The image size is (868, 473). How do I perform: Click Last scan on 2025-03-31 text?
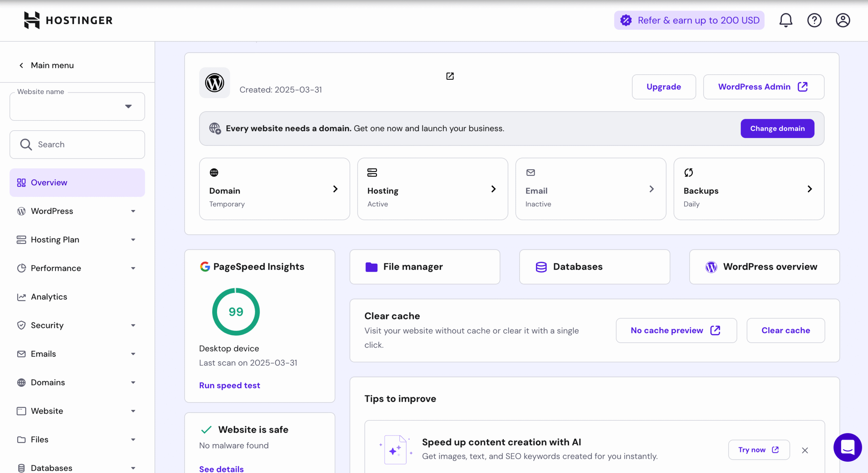click(x=248, y=363)
